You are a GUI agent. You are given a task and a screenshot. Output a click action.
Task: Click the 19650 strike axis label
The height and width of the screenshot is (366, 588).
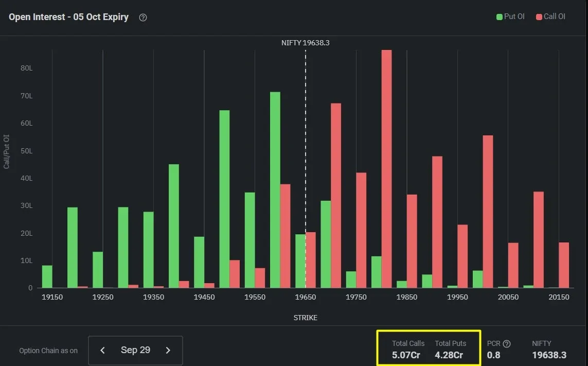click(305, 297)
